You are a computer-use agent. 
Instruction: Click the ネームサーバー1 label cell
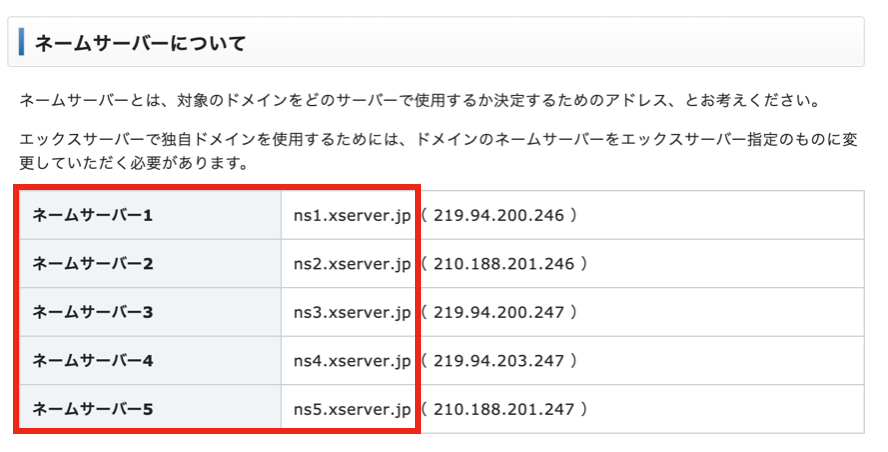point(150,215)
